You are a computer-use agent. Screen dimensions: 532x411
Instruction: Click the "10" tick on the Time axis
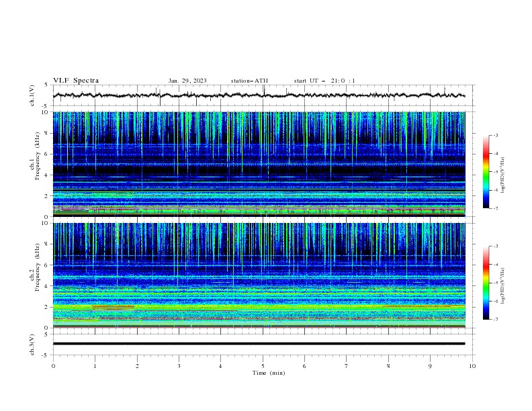[x=472, y=366]
